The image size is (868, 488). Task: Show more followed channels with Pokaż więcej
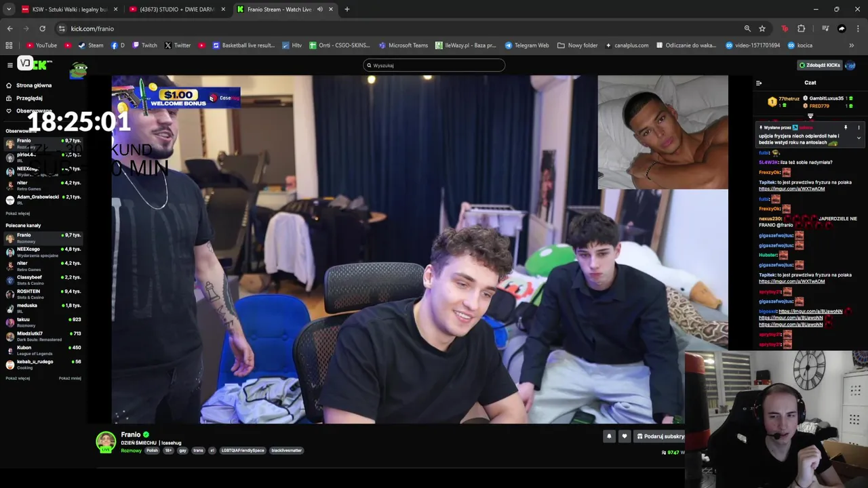pos(18,213)
